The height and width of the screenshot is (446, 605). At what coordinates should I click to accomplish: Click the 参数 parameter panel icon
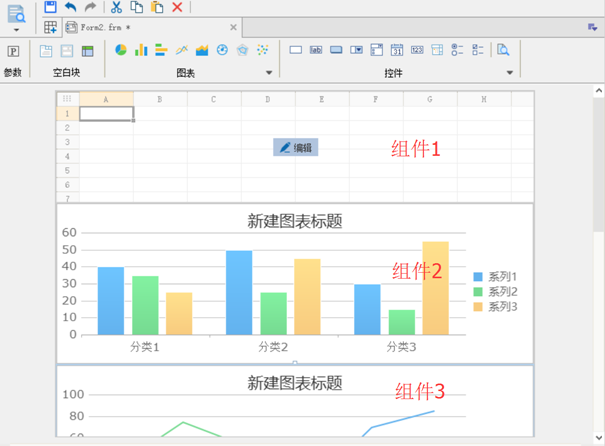[13, 51]
